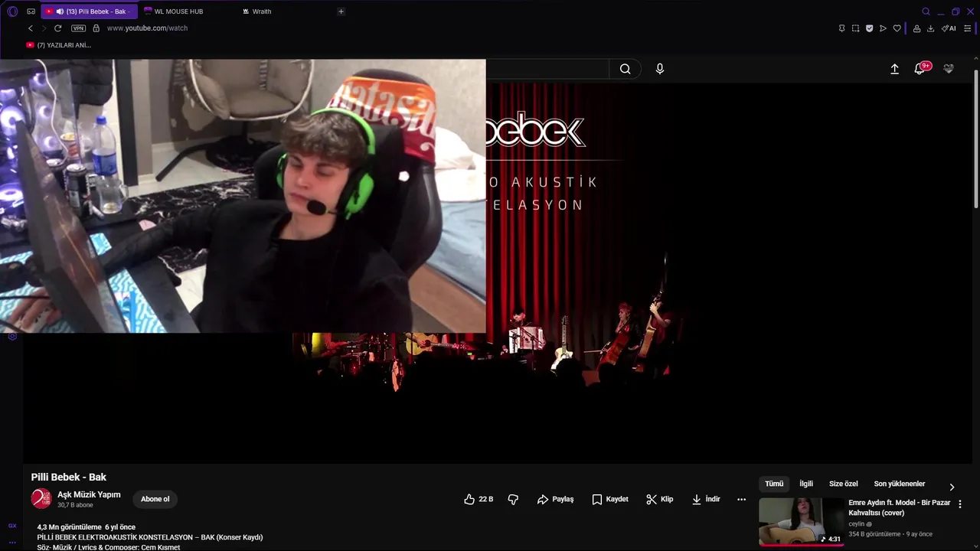Open the Aşk Müzik Yapım channel name
Image resolution: width=980 pixels, height=551 pixels.
click(89, 494)
